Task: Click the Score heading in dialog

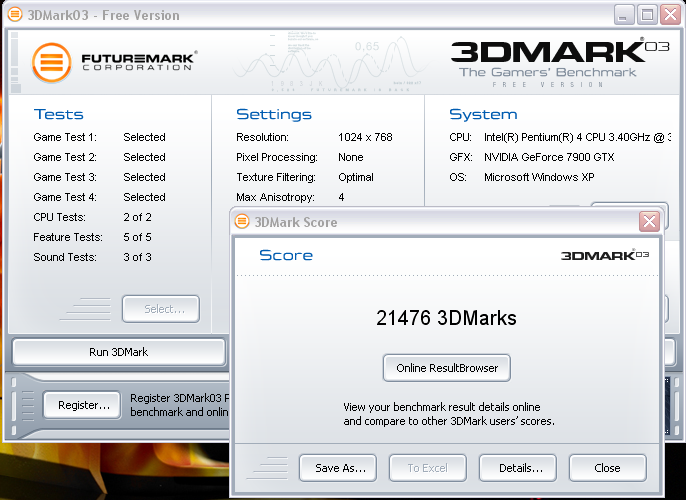Action: [x=286, y=255]
